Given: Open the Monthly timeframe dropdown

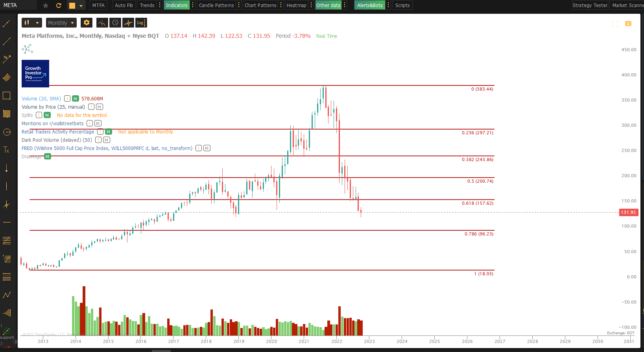Looking at the screenshot, I should pos(61,23).
